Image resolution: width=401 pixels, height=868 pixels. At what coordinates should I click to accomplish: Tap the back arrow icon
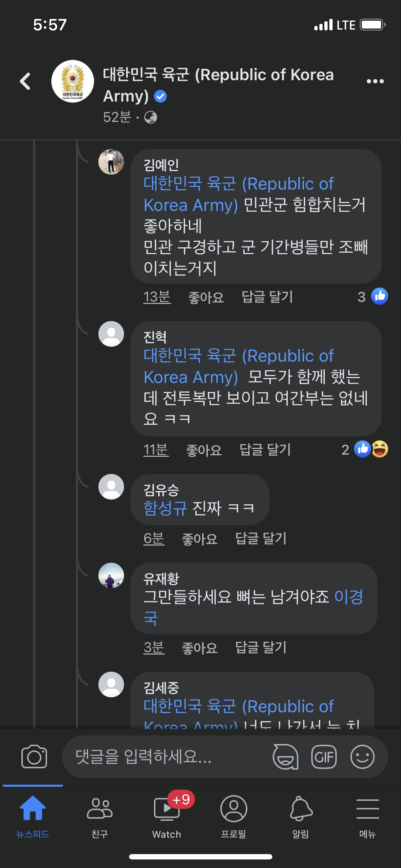click(25, 81)
